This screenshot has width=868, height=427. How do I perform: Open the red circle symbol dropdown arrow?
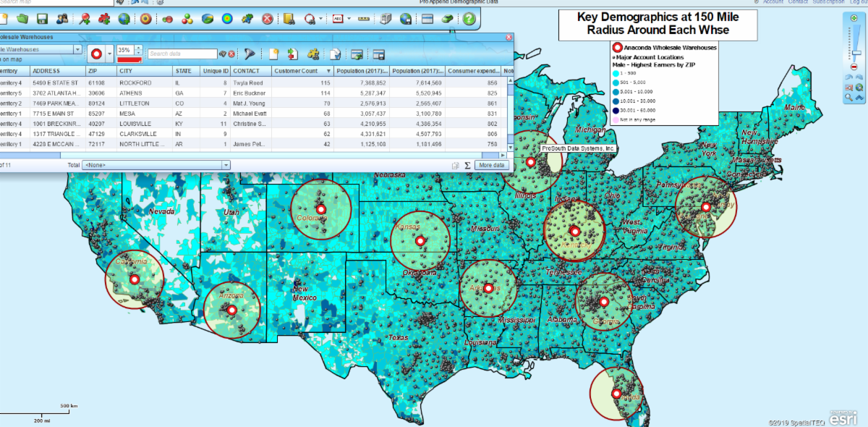pos(109,54)
